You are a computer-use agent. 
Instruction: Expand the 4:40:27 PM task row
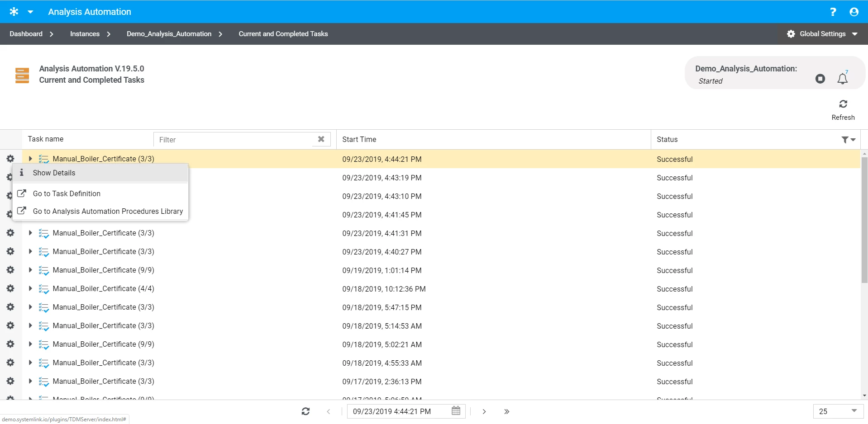tap(30, 251)
